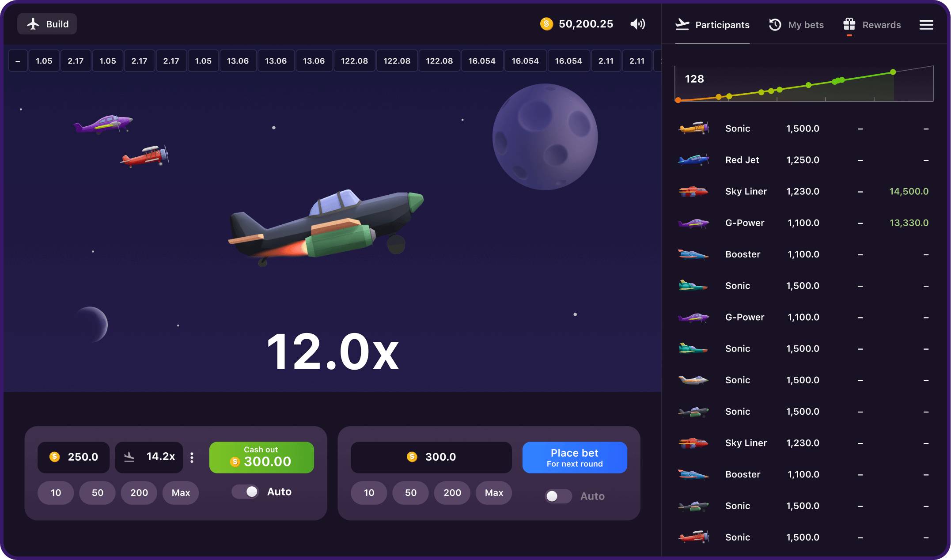951x560 pixels.
Task: Select Max bet amount on right panel
Action: tap(493, 493)
